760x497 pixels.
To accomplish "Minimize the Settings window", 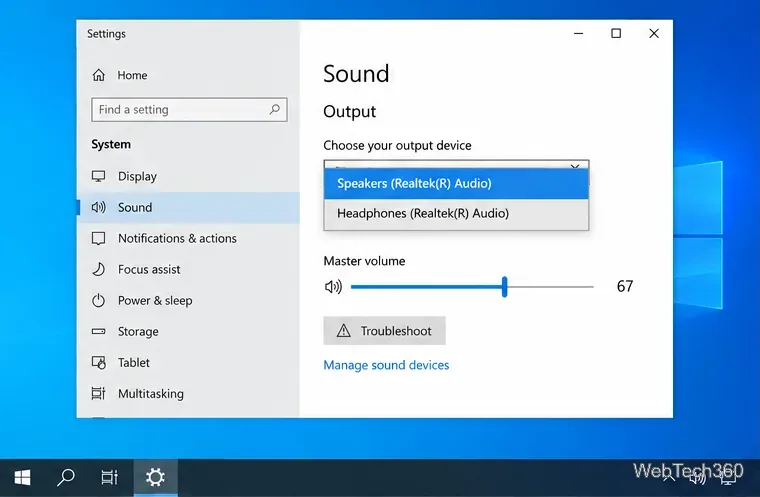I will pos(579,33).
